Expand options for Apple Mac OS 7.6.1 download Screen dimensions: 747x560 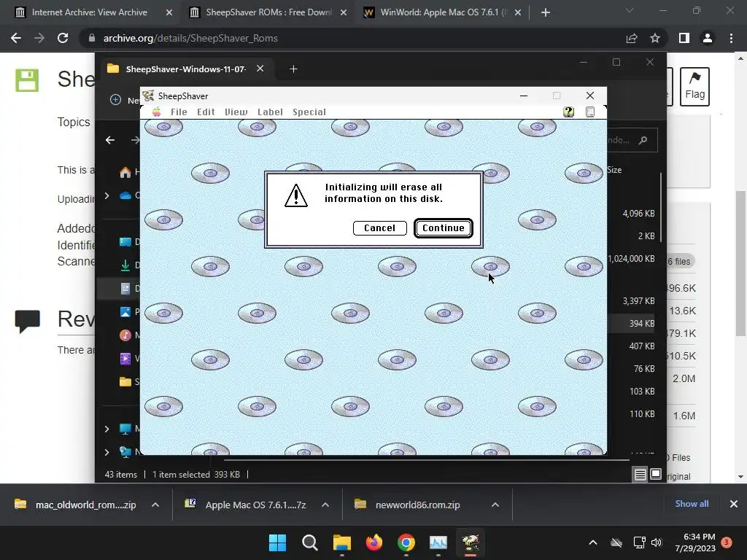coord(325,505)
